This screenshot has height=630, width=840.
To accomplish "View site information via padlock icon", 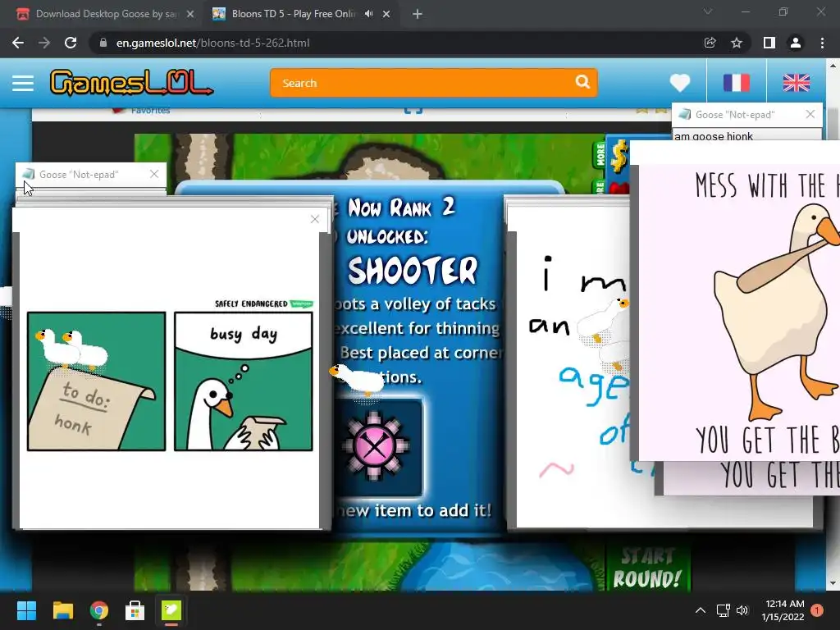I will tap(103, 43).
